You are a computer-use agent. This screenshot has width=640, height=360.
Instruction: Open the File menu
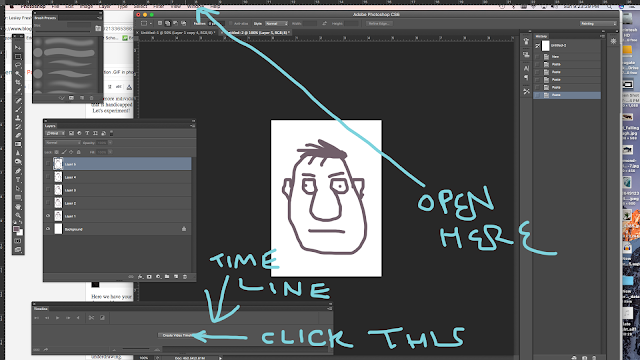pyautogui.click(x=56, y=7)
